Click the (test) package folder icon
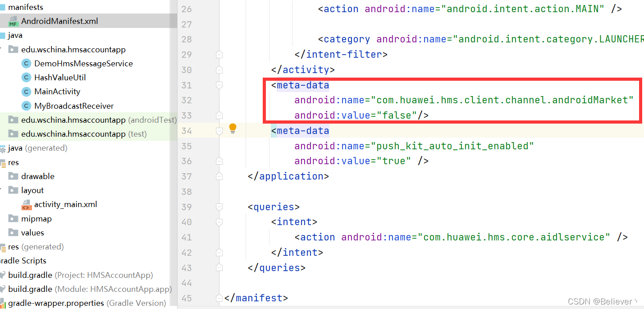644x309 pixels. point(14,134)
